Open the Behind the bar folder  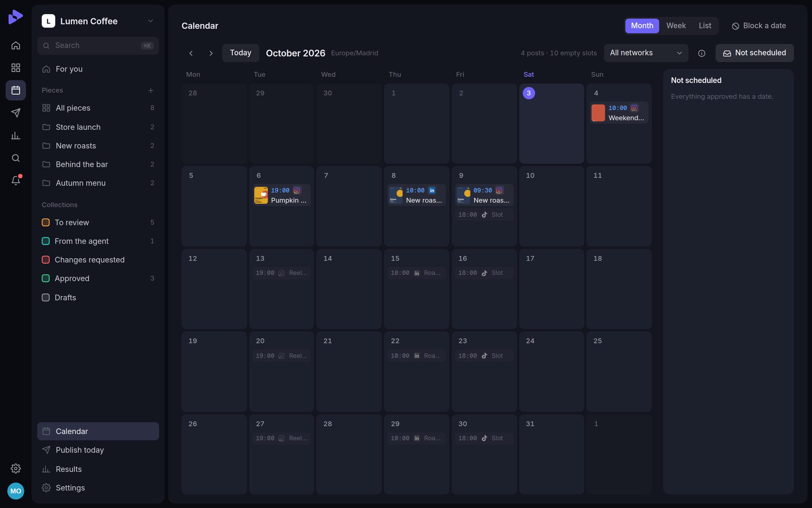coord(98,164)
